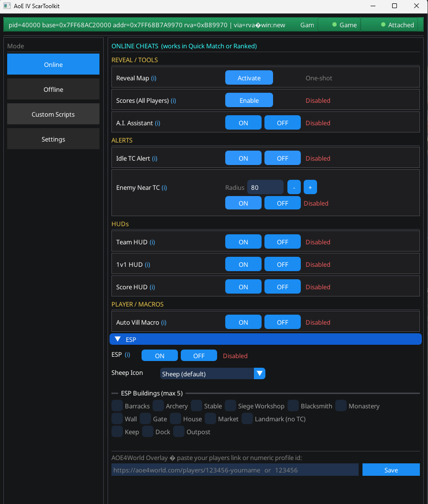The width and height of the screenshot is (428, 504).
Task: Turn the 1v1 HUD ON
Action: click(x=243, y=264)
